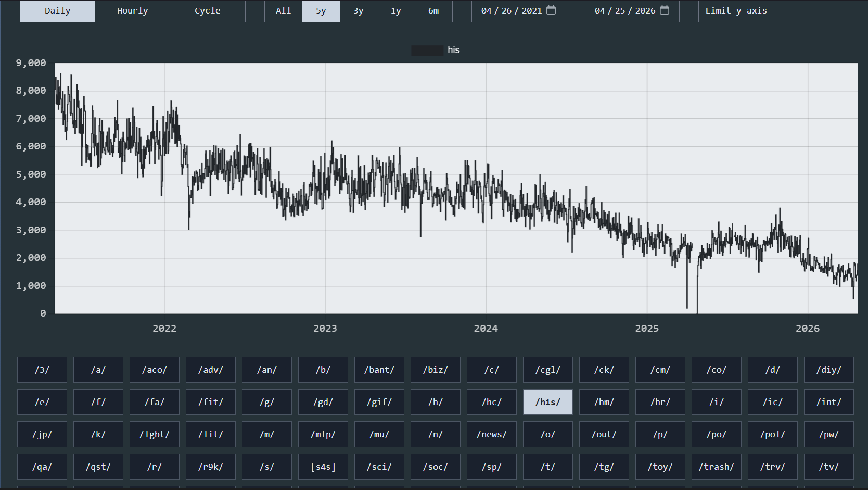Choose the /i/ board

tap(717, 402)
